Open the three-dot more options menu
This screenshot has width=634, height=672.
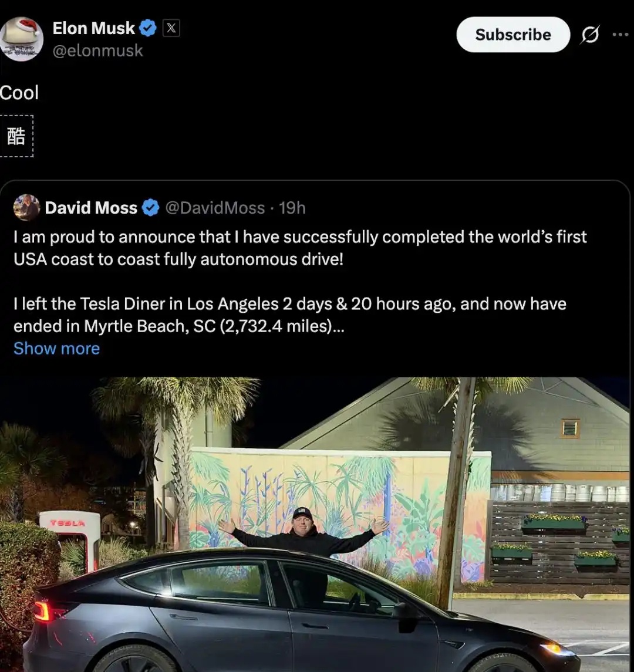[x=620, y=35]
